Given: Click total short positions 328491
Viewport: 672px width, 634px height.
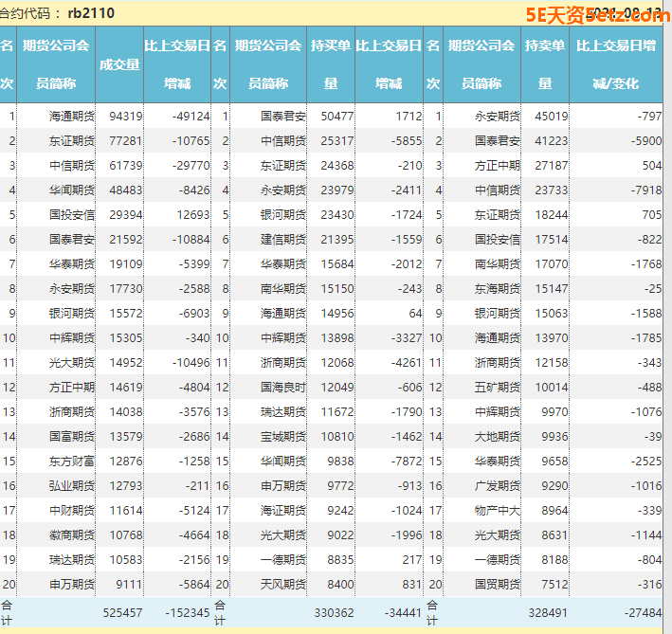Looking at the screenshot, I should (x=548, y=613).
